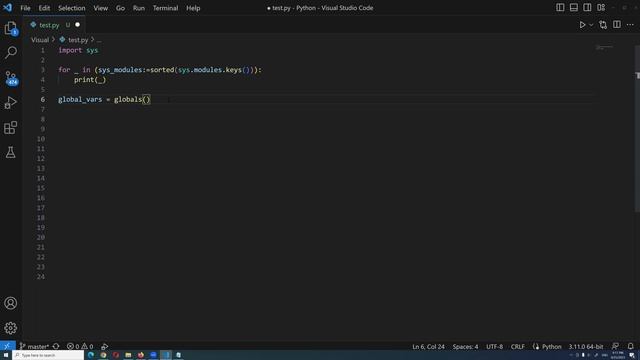Screen dimensions: 640x360
Task: Open Google Chrome from taskbar
Action: click(103, 356)
